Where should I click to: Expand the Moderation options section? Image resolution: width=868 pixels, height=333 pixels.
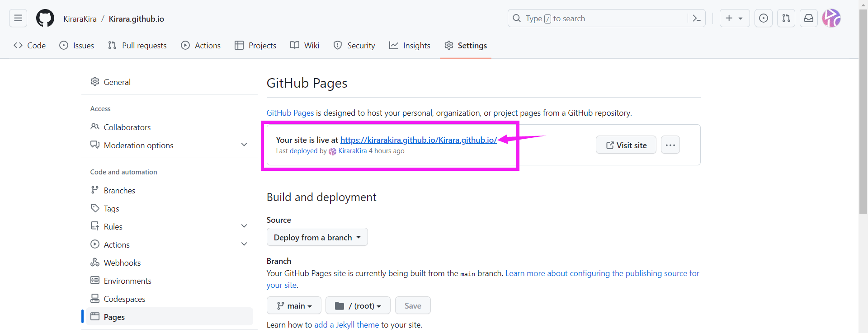tap(244, 145)
